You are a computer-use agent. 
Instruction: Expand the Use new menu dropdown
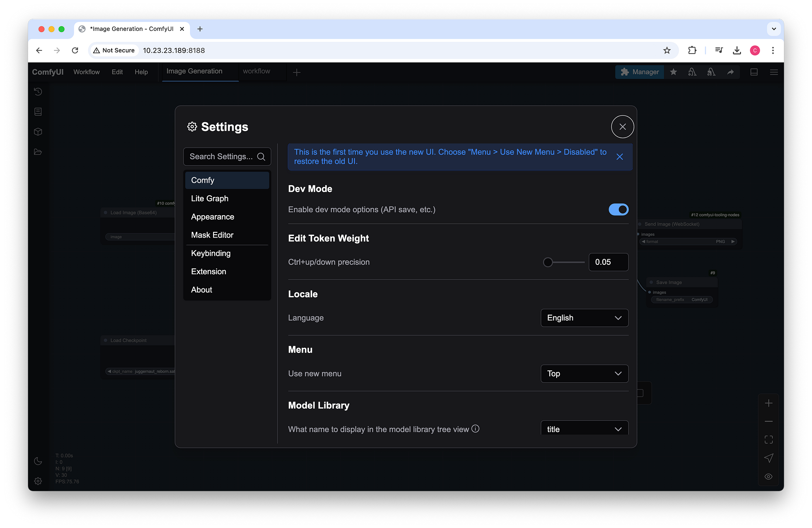click(x=584, y=374)
